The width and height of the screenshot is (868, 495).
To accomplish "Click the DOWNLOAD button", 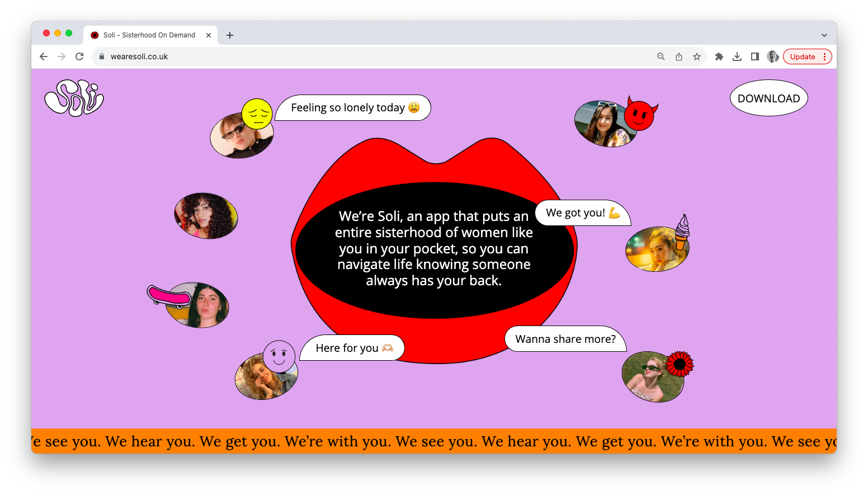I will (x=769, y=98).
